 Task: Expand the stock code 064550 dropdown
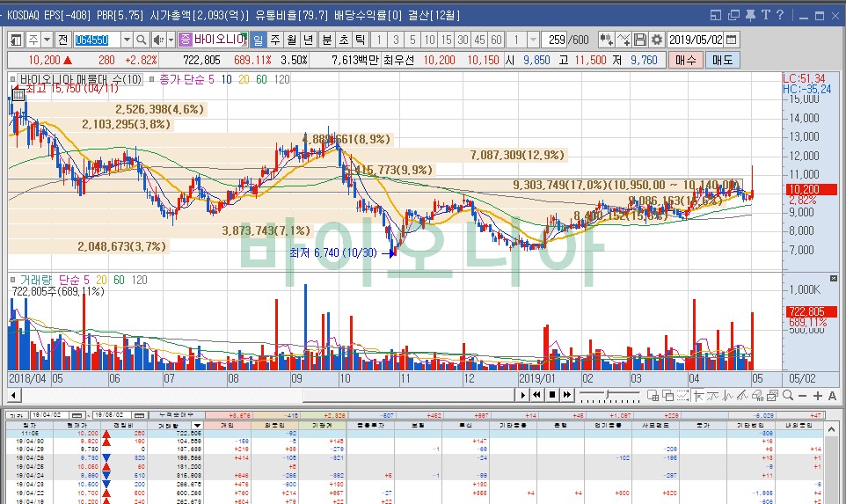coord(127,40)
